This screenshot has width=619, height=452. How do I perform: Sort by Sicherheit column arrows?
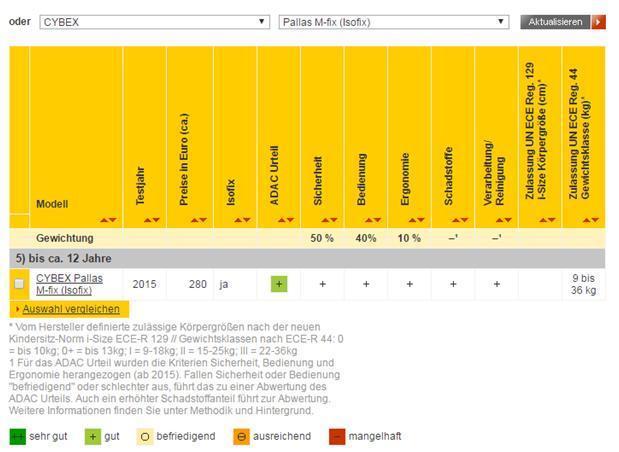[x=329, y=220]
